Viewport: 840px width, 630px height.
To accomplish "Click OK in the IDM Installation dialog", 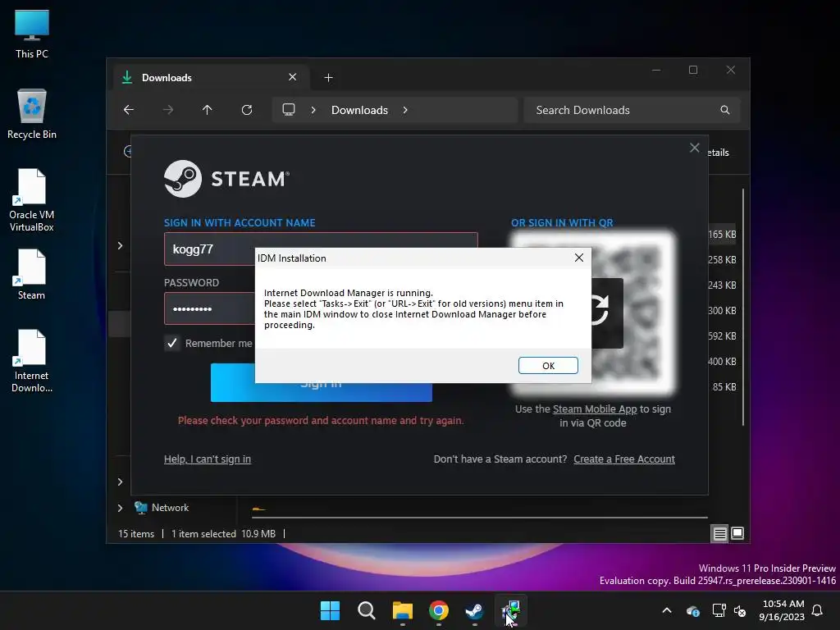I will tap(548, 365).
